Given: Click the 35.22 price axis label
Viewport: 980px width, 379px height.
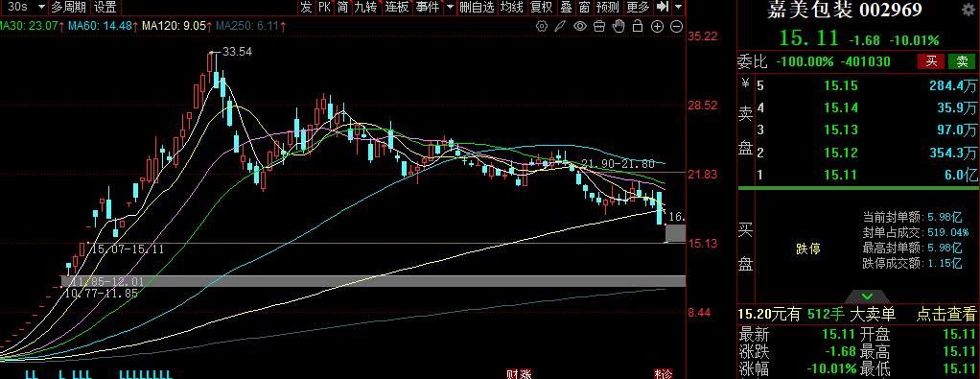Looking at the screenshot, I should point(703,36).
